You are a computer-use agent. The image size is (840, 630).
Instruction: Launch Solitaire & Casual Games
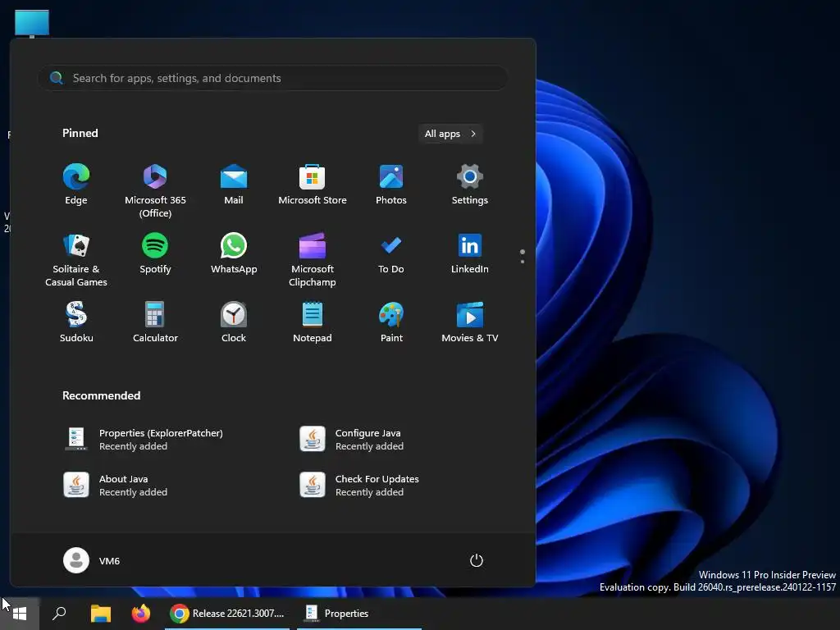tap(76, 260)
